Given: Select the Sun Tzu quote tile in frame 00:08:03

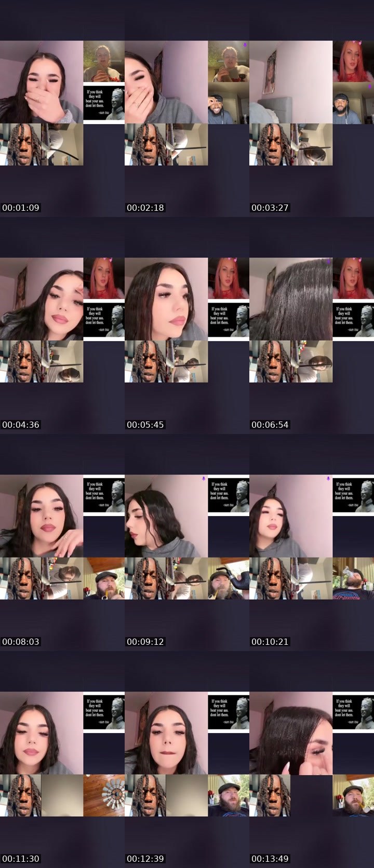Looking at the screenshot, I should coord(104,495).
